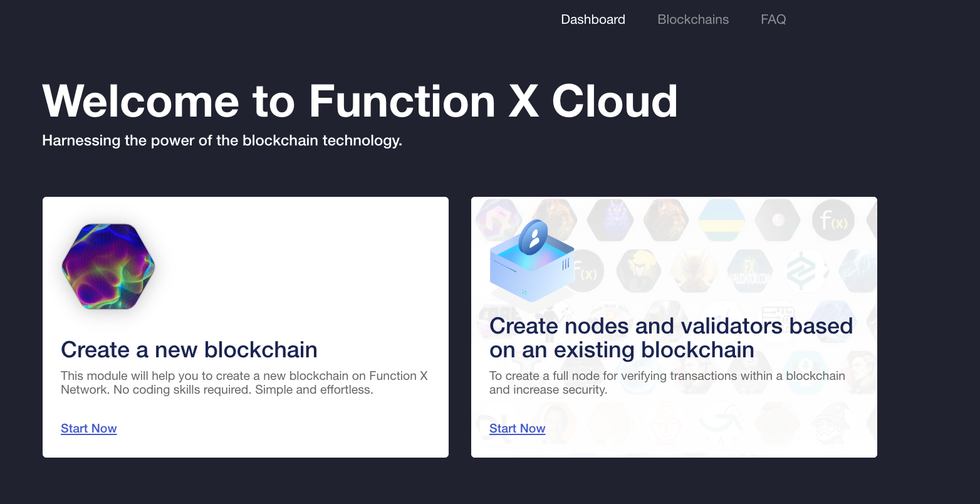Screen dimensions: 980x504
Task: Click the Harnessing the power tagline text
Action: tap(222, 140)
